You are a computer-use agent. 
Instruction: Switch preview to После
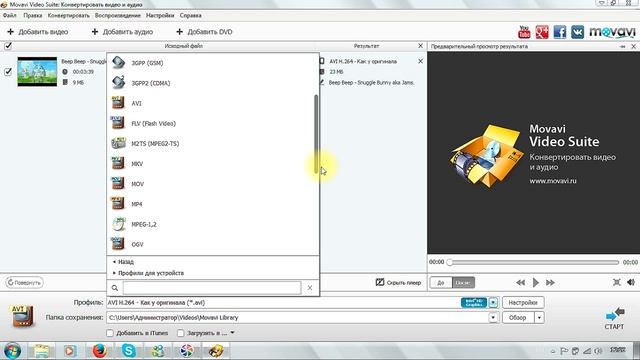(x=463, y=282)
